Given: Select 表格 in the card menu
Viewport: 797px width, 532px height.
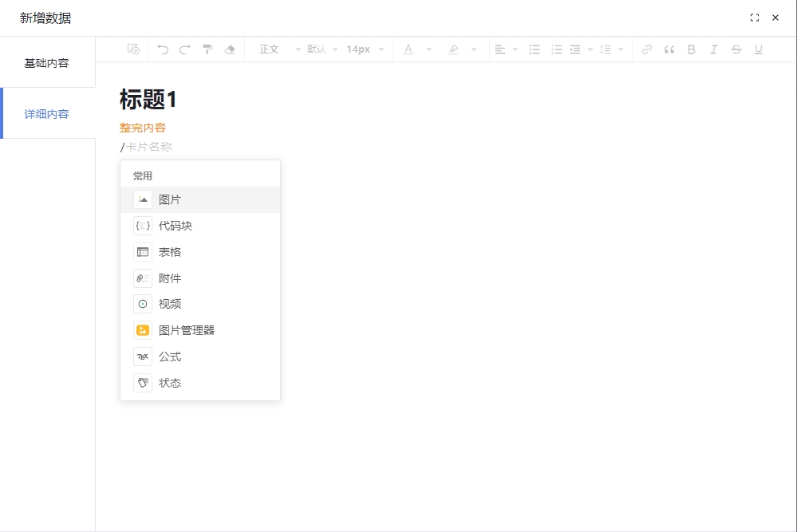Looking at the screenshot, I should (170, 252).
